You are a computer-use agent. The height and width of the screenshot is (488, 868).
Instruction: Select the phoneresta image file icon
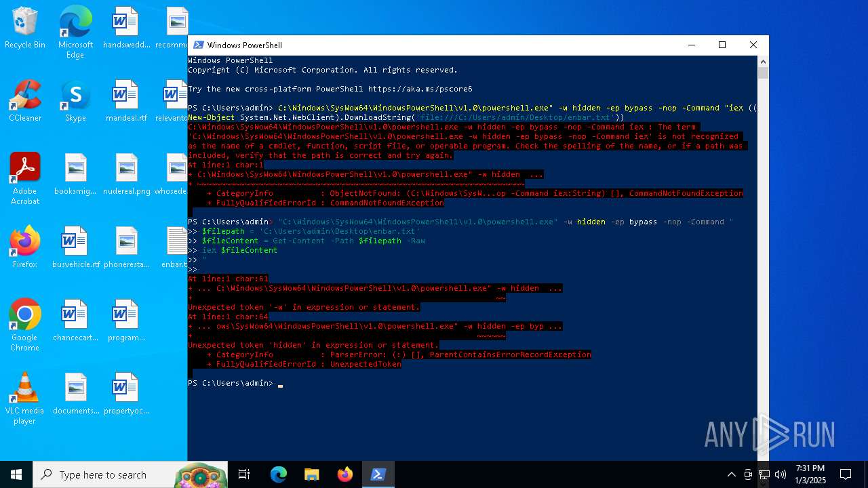[126, 247]
